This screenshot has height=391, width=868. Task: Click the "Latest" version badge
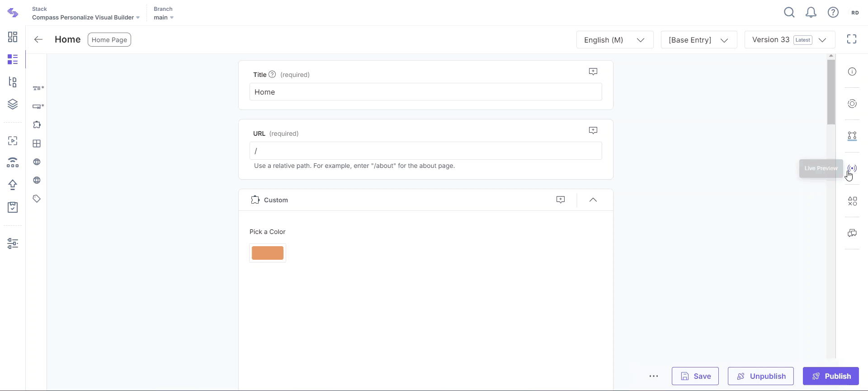803,40
